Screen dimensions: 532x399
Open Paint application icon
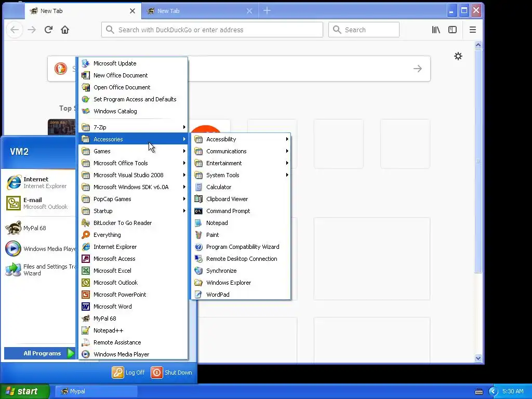198,235
